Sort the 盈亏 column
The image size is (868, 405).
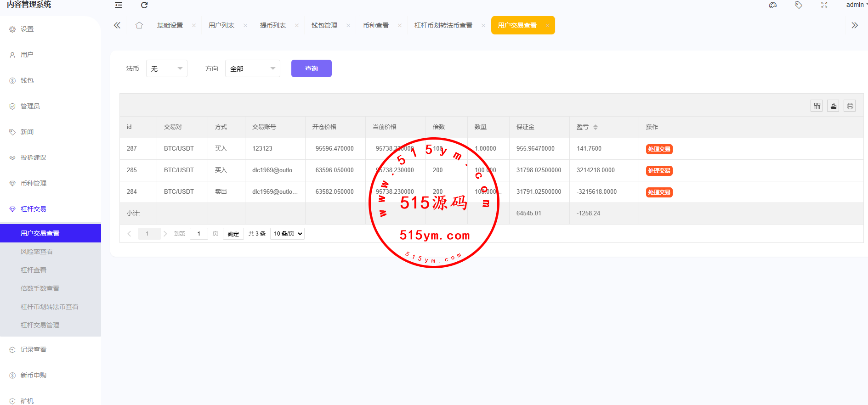tap(596, 127)
